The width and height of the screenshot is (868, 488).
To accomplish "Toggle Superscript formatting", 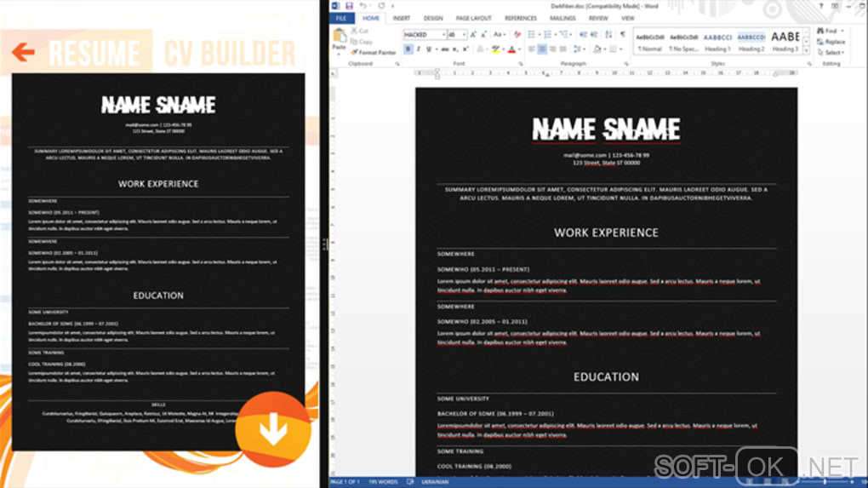I will [465, 49].
